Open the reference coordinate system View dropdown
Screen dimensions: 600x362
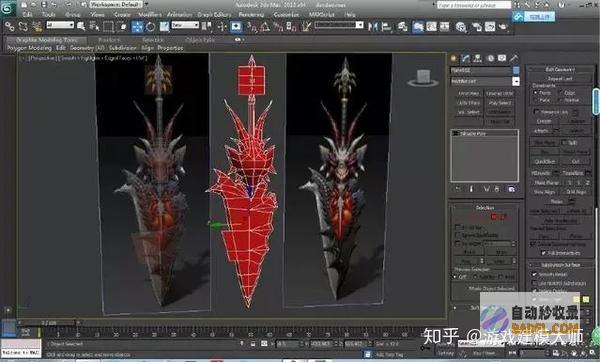185,25
